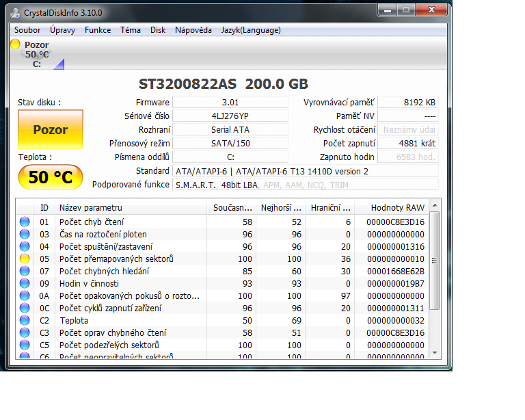
Task: Click the Nejhorší ... column header
Action: pyautogui.click(x=280, y=208)
